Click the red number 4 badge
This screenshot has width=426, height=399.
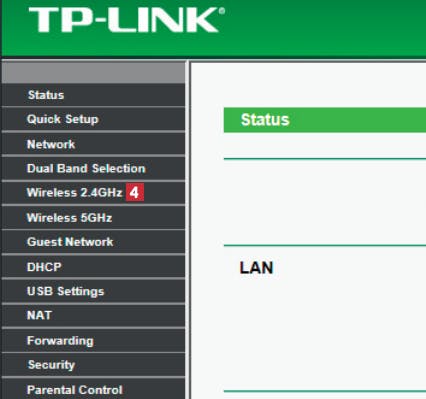[135, 192]
